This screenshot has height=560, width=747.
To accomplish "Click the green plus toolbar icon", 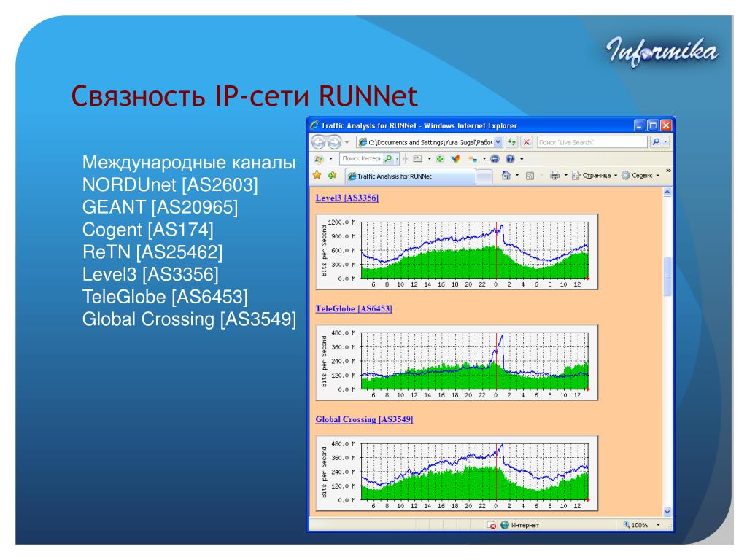I will tap(440, 158).
